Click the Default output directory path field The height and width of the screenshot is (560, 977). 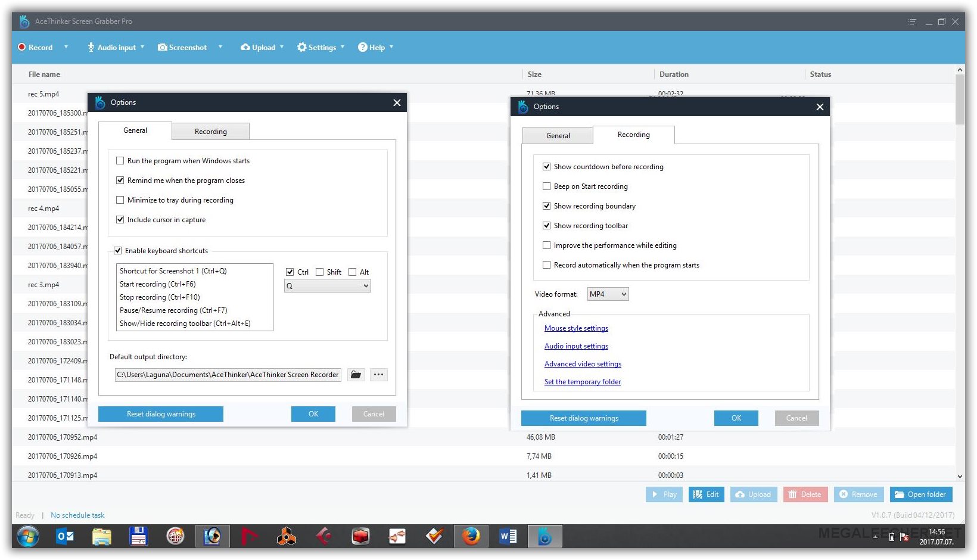tap(228, 375)
